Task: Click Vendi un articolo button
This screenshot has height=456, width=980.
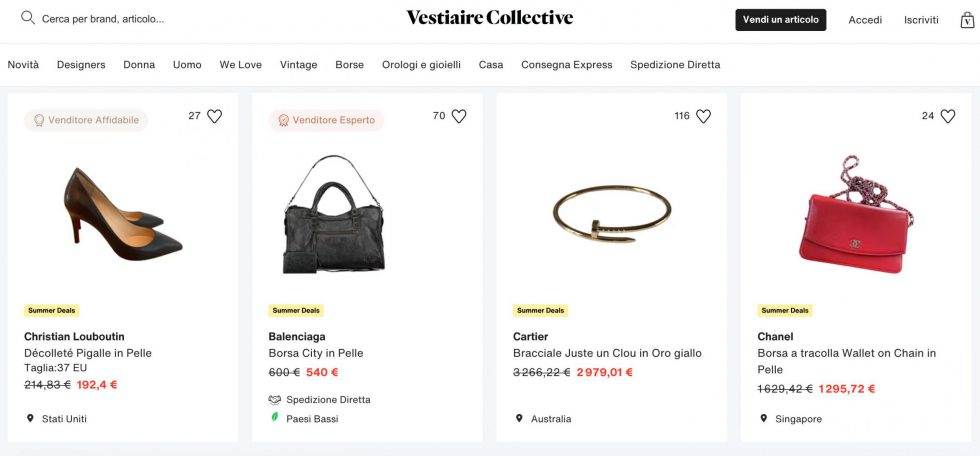Action: (x=780, y=20)
